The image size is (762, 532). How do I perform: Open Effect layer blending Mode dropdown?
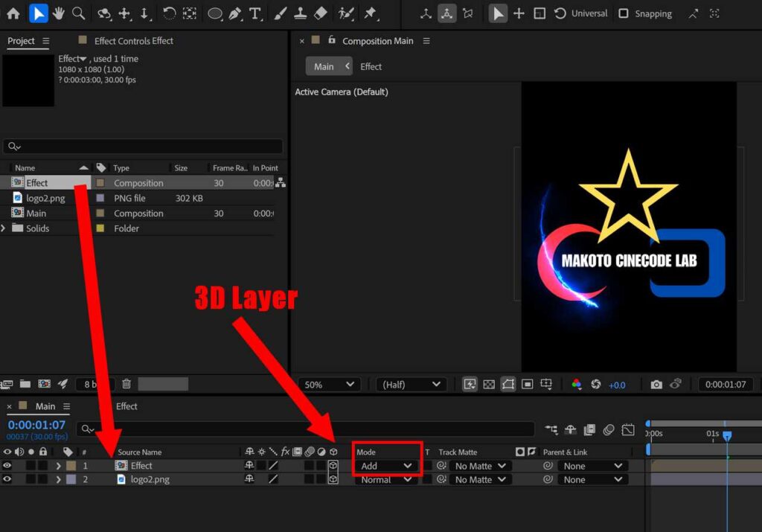(x=386, y=466)
